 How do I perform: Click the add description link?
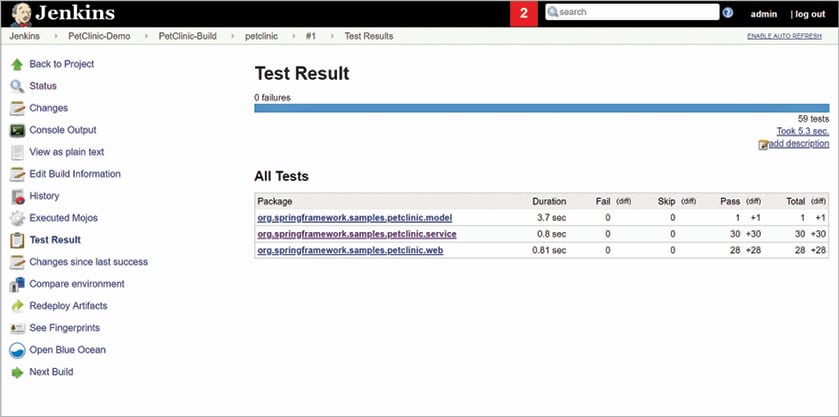pos(798,144)
